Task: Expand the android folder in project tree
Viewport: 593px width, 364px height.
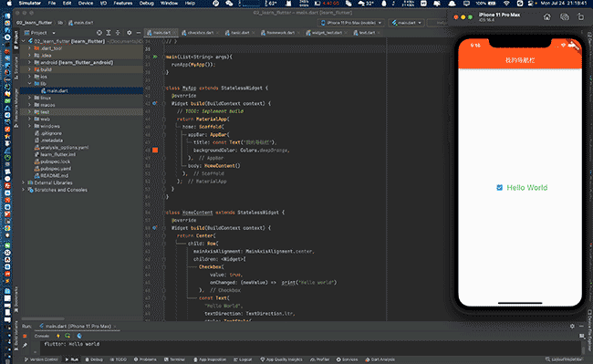Action: click(x=29, y=62)
